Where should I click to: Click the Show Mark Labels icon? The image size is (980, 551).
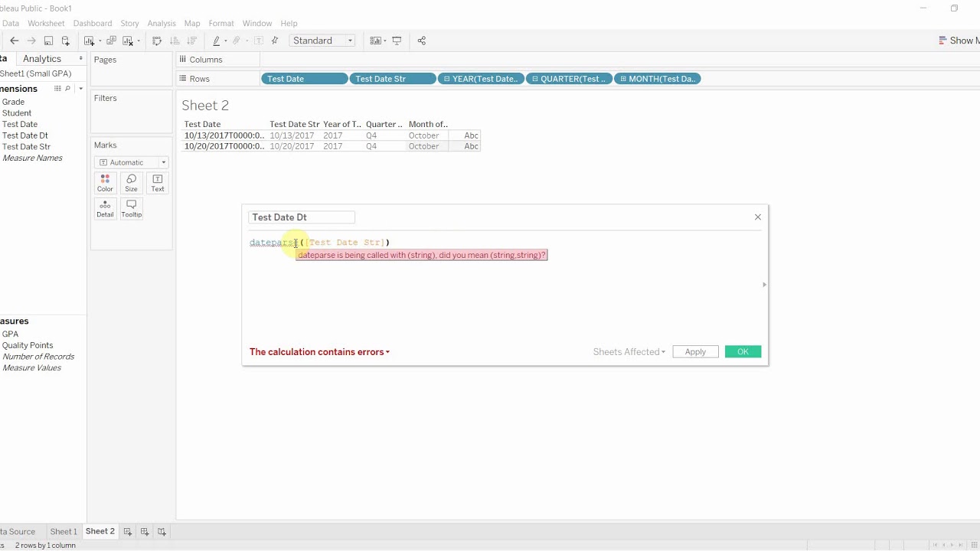[259, 41]
